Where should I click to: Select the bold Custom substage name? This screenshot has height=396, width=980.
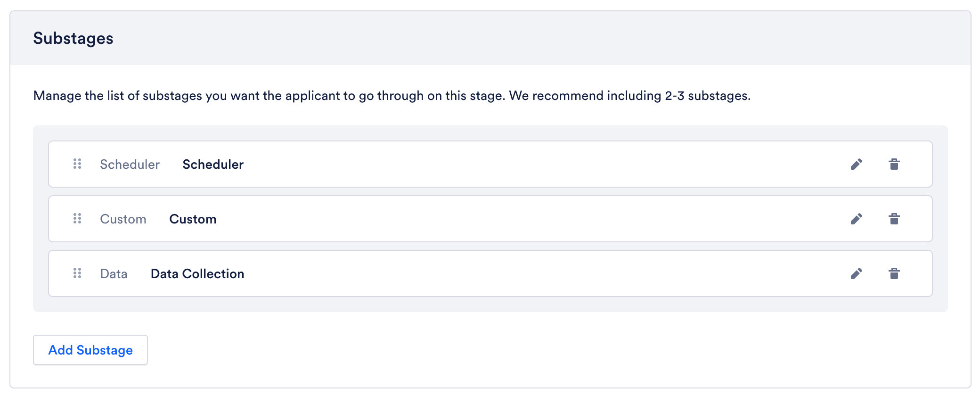coord(193,219)
